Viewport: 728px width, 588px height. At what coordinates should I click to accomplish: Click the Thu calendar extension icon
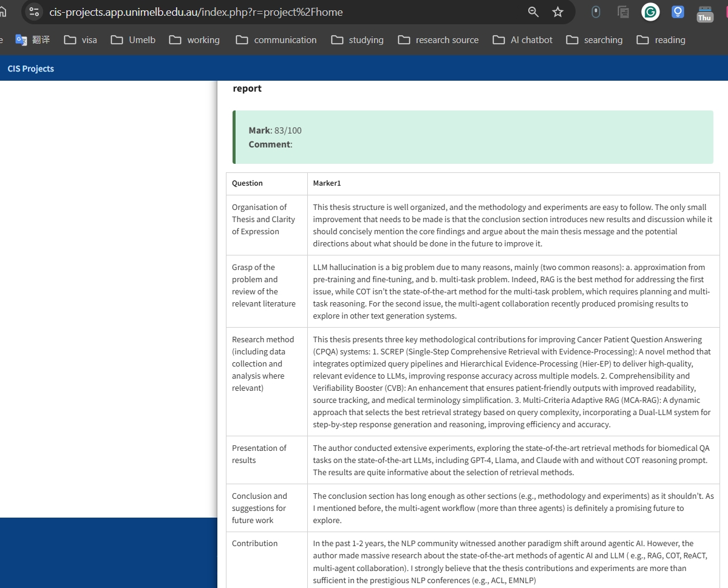705,13
